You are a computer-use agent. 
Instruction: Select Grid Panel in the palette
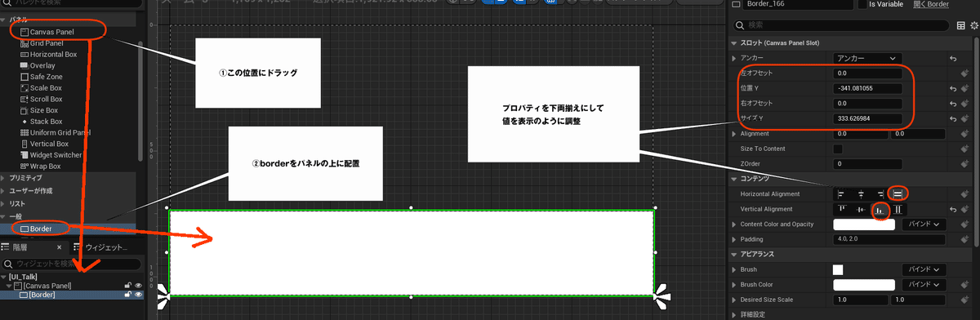(x=47, y=43)
